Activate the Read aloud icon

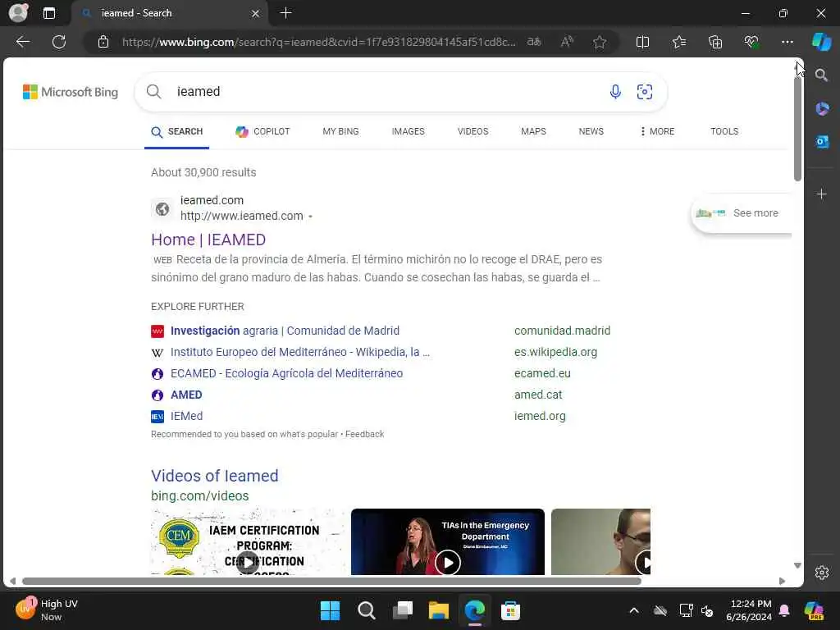point(567,42)
